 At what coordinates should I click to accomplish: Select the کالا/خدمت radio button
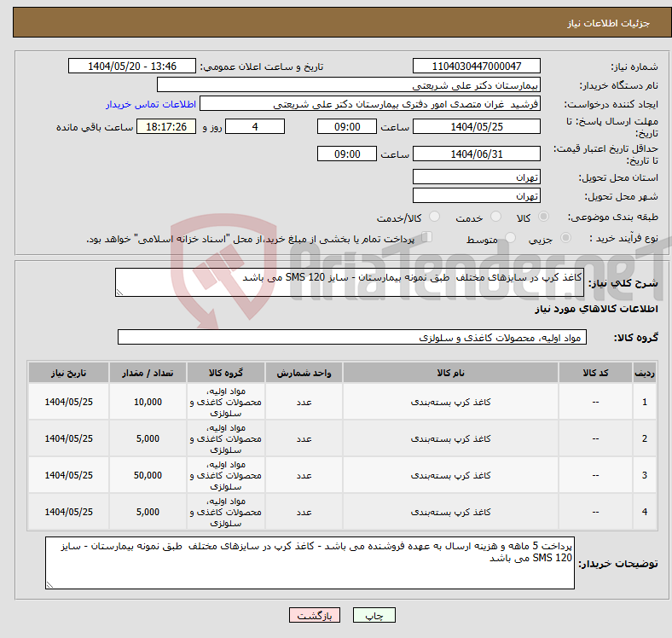(434, 217)
